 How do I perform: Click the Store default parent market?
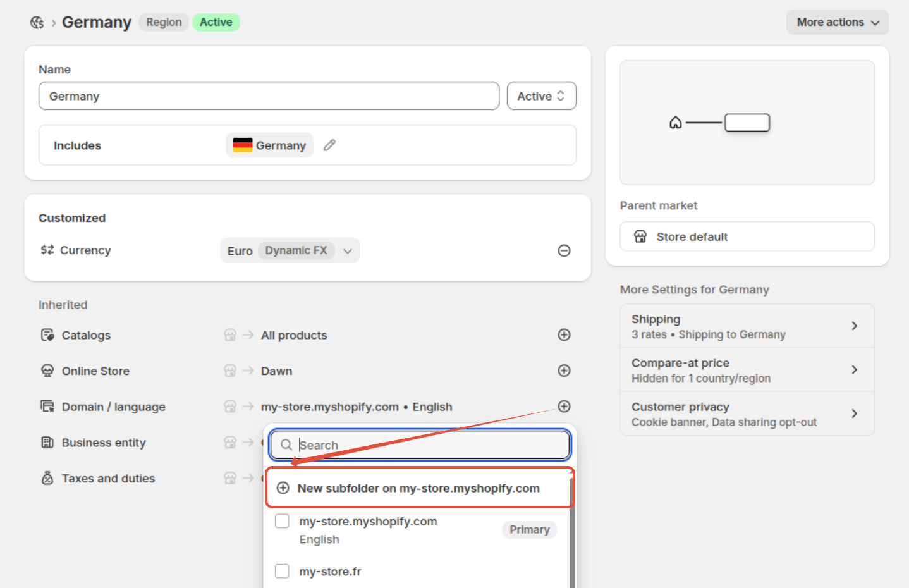[x=747, y=236]
